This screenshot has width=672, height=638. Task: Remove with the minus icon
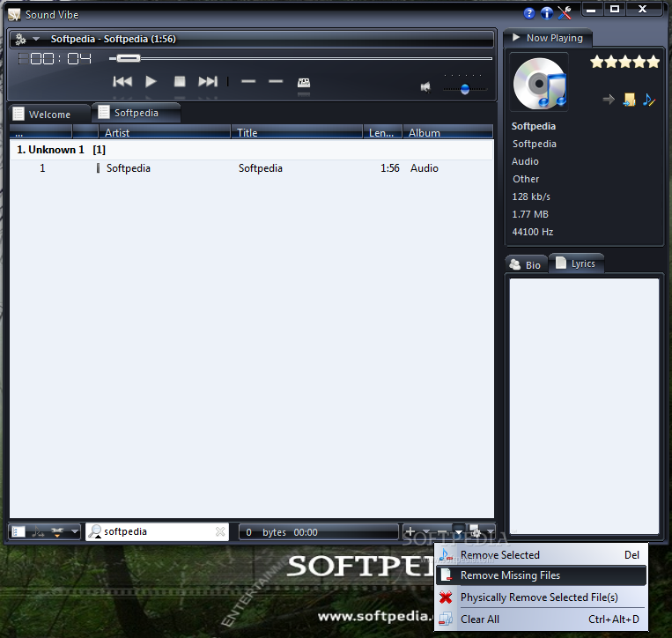(x=442, y=532)
